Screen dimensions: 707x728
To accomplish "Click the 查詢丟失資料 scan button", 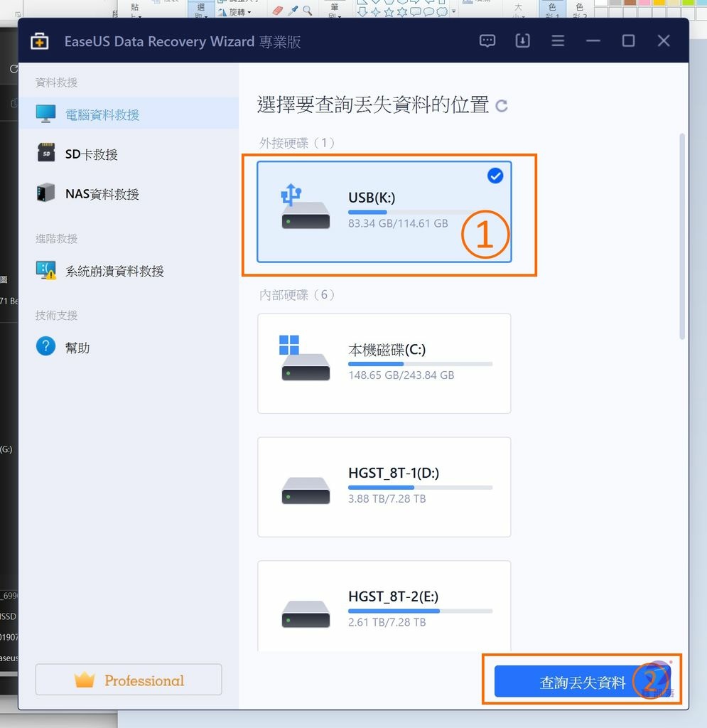I will click(582, 682).
